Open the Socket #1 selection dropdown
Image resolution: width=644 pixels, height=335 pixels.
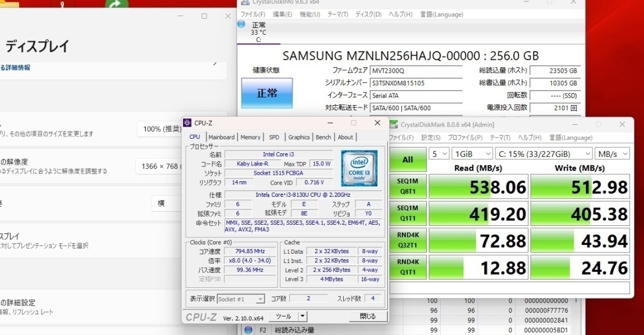point(240,299)
